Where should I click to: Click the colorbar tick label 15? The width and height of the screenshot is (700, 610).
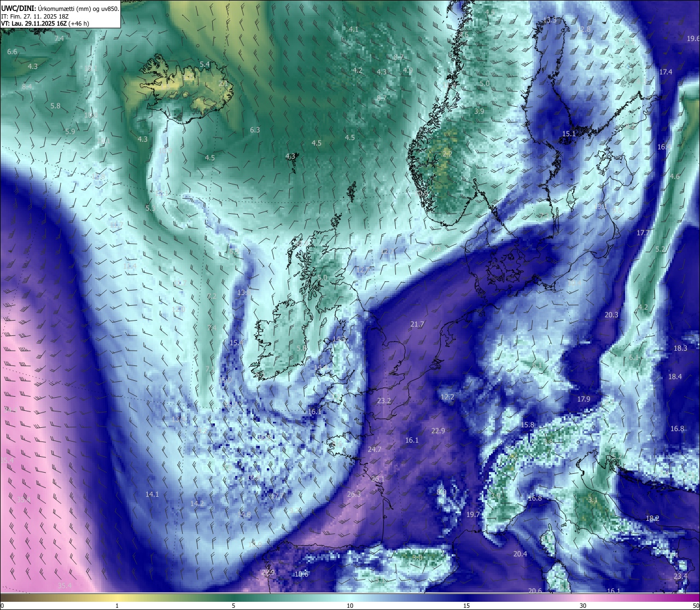tap(466, 606)
